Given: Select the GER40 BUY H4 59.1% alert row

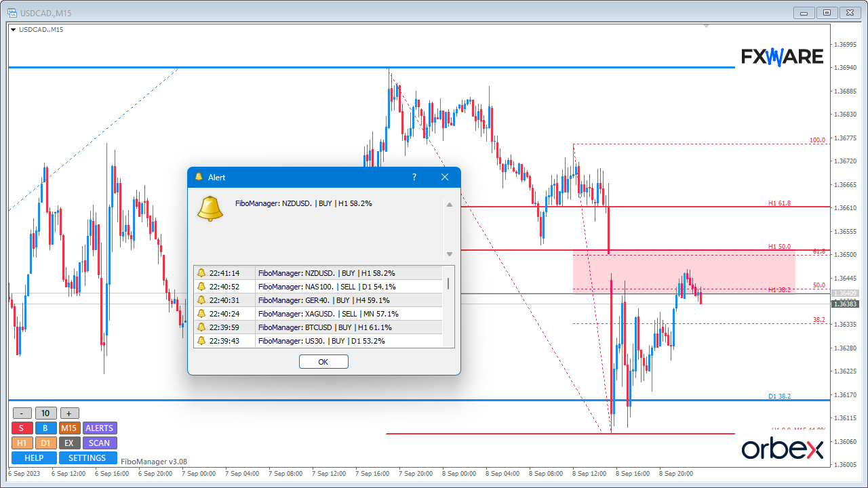Looking at the screenshot, I should [x=318, y=300].
